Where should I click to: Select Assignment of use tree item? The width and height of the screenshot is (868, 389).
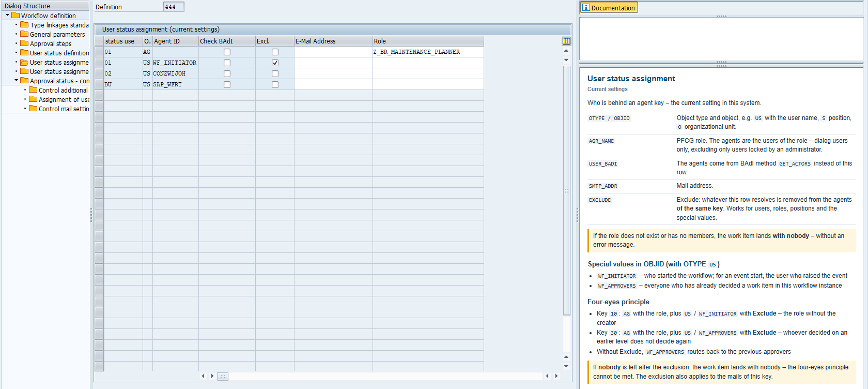64,99
